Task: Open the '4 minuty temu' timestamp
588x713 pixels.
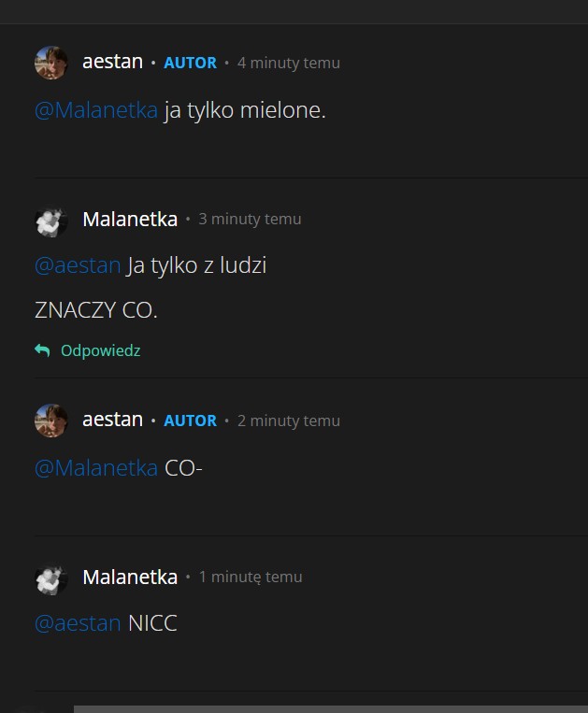Action: (289, 64)
